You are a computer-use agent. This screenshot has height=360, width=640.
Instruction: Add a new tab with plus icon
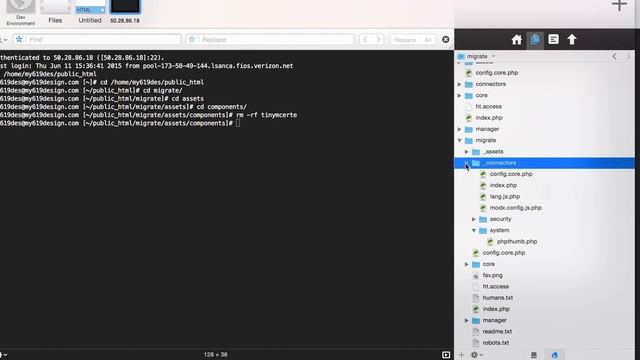click(x=619, y=5)
